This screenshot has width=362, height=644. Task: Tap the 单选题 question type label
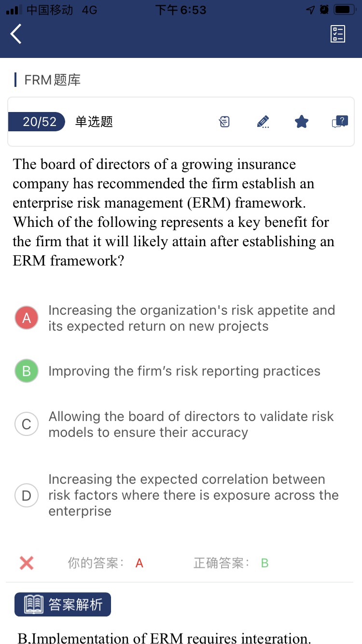pos(94,122)
